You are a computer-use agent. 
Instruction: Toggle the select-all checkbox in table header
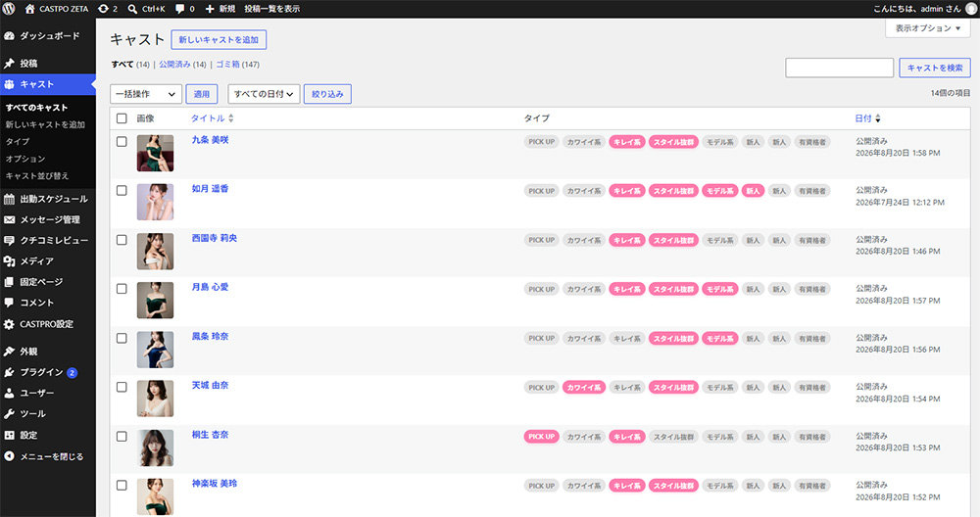pos(122,118)
